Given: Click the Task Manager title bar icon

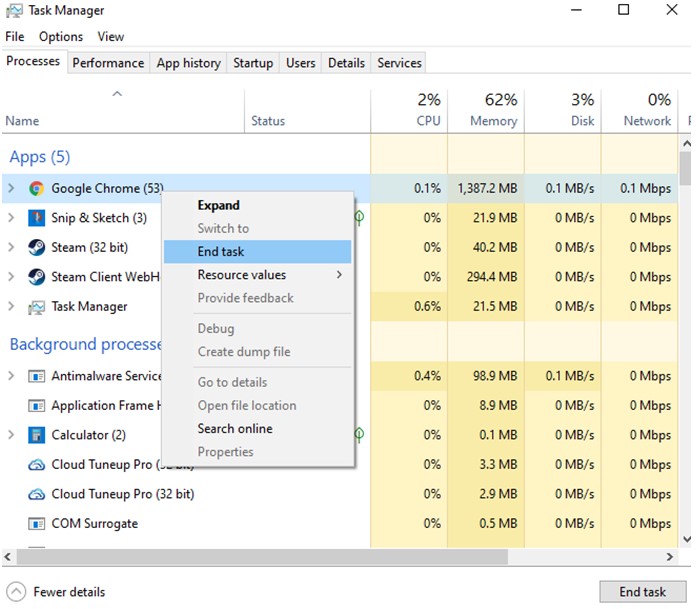Looking at the screenshot, I should click(14, 11).
